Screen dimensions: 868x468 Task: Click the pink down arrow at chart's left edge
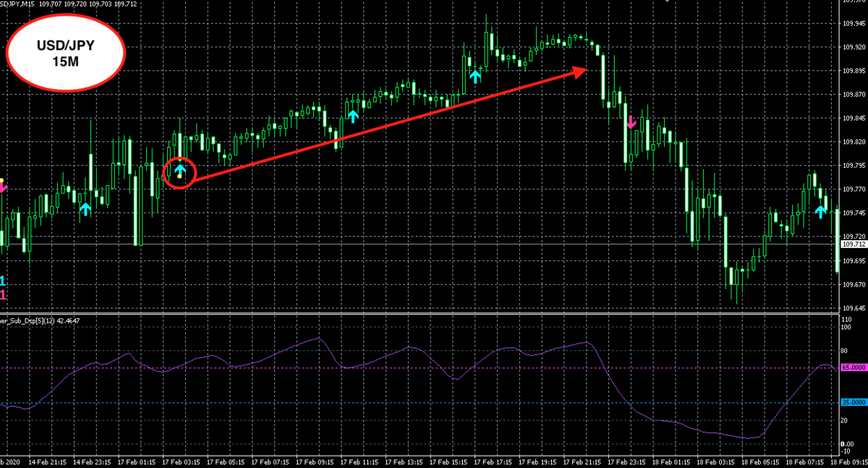point(2,187)
